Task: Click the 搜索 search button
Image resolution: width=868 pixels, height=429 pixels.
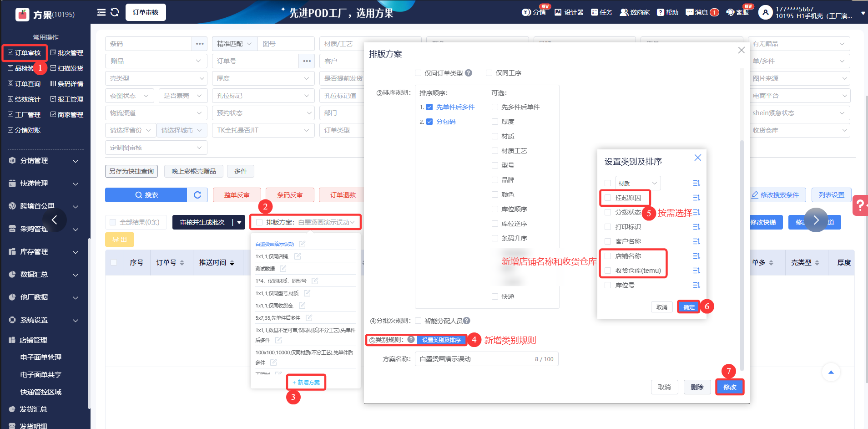Action: click(146, 195)
